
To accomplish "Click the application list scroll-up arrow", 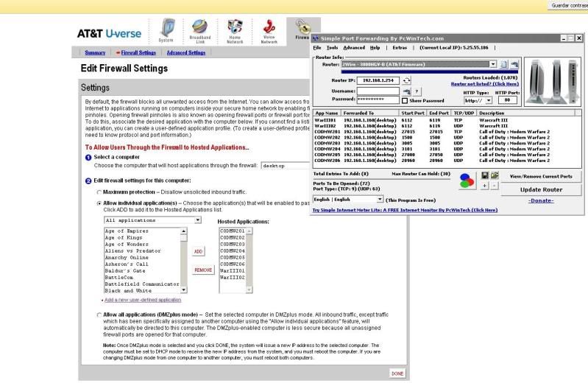I will tap(184, 231).
